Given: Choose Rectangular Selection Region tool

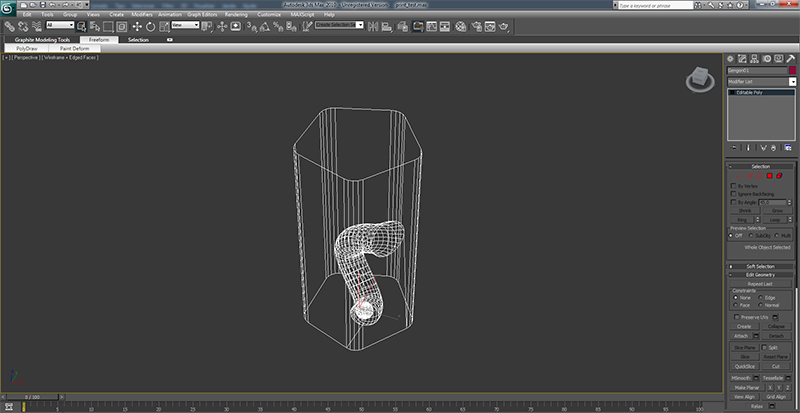Looking at the screenshot, I should click(x=108, y=27).
